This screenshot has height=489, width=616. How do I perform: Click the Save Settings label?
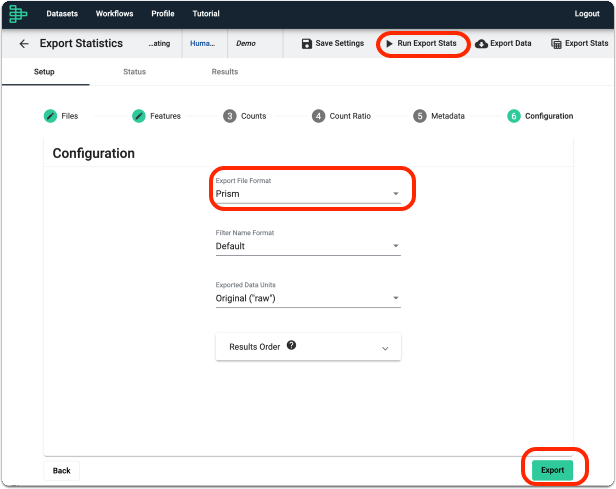(339, 43)
